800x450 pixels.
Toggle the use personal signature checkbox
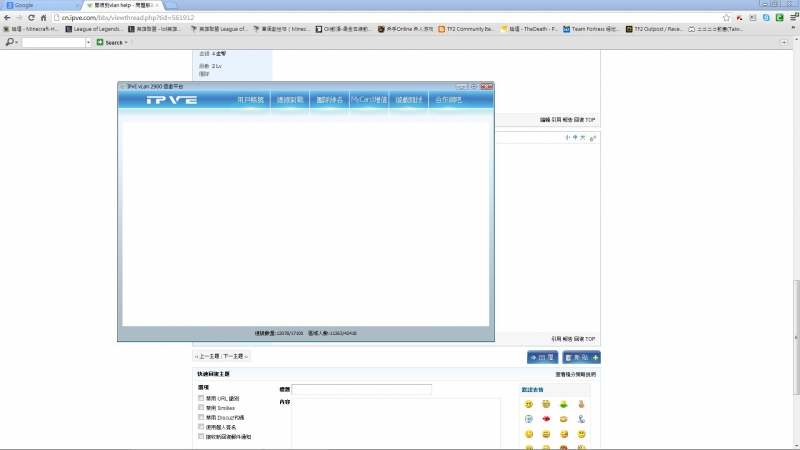[201, 427]
